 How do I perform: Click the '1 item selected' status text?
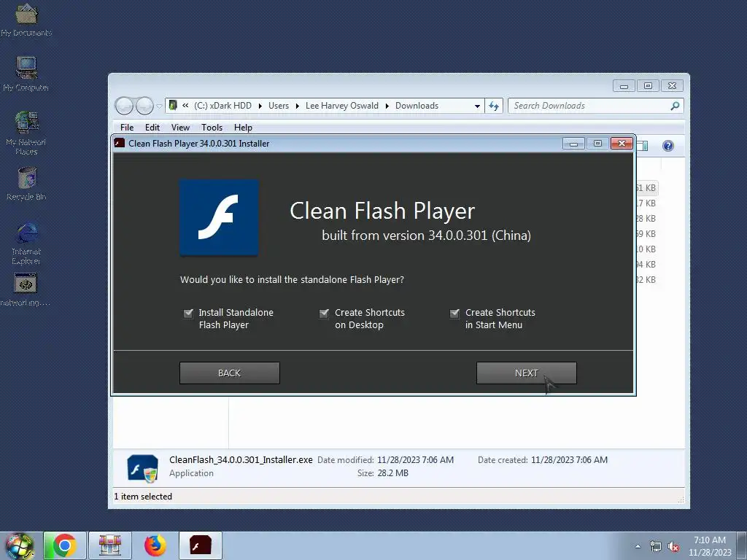click(x=143, y=496)
